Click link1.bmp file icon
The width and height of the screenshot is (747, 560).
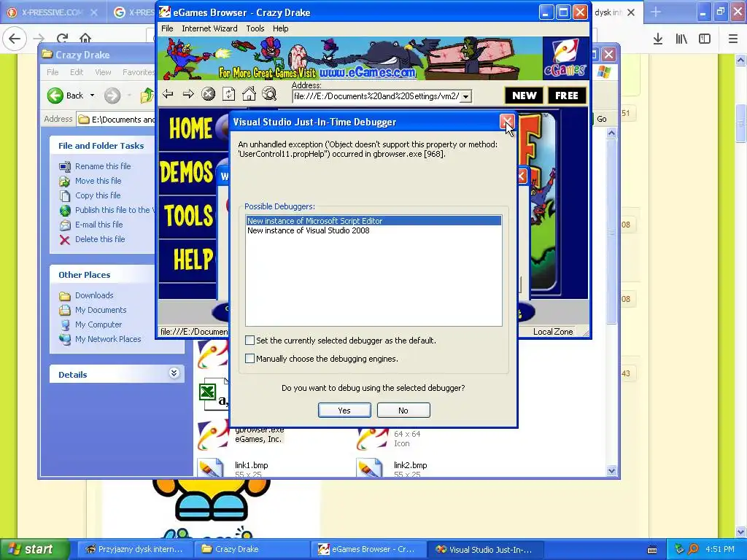[x=210, y=467]
